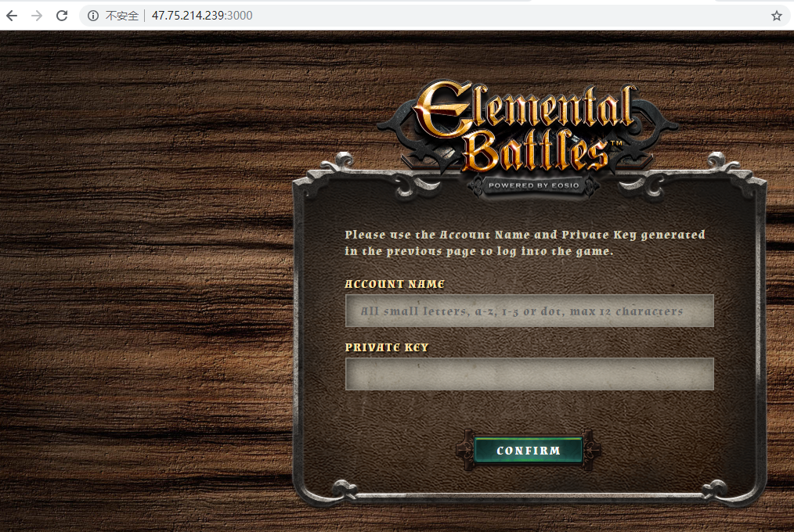Select the 47.75.214.239:3000 address bar
Image resolution: width=794 pixels, height=532 pixels.
202,16
